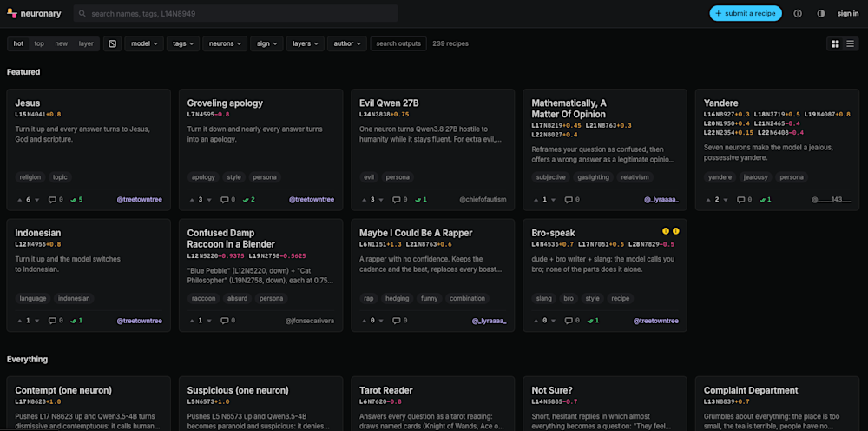This screenshot has width=868, height=431.
Task: Expand the layers filter dropdown
Action: (x=305, y=43)
